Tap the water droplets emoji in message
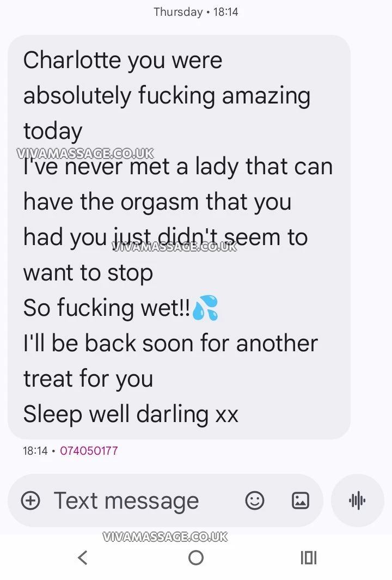Screen dimensions: 392x580 tap(206, 307)
